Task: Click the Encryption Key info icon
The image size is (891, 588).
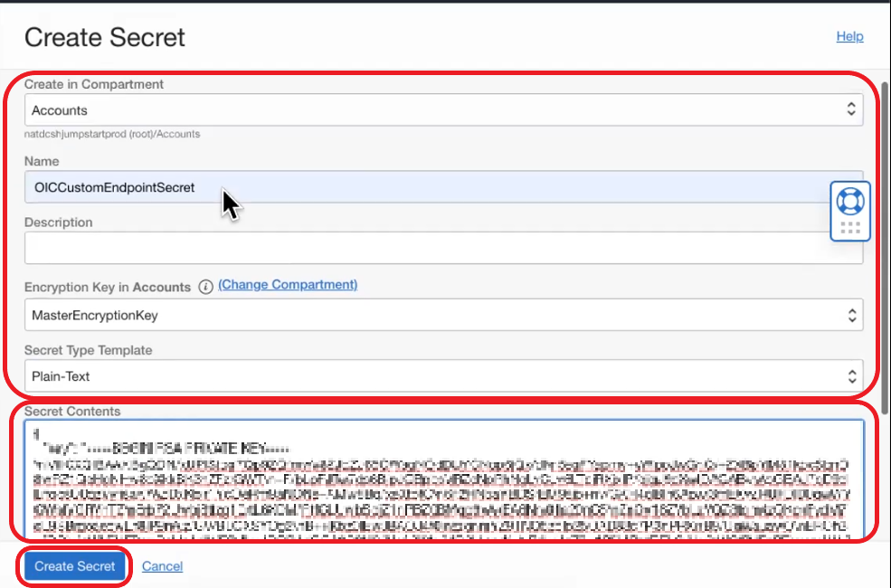Action: tap(205, 287)
